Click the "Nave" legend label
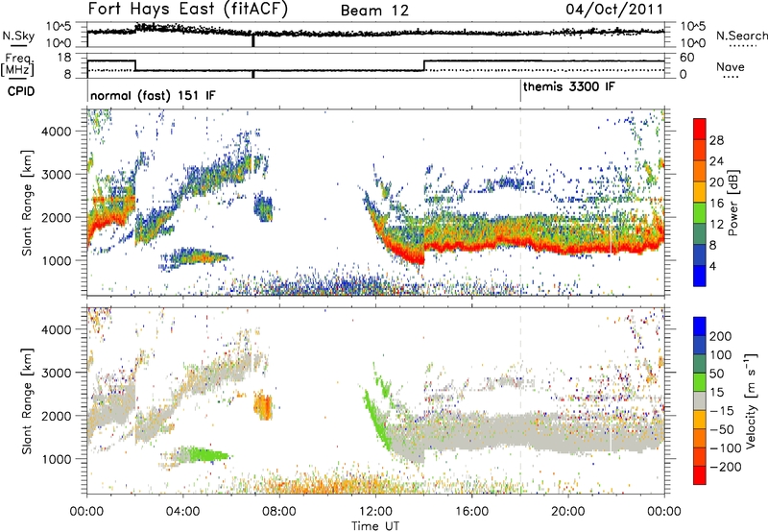Image resolution: width=768 pixels, height=532 pixels. [x=731, y=66]
